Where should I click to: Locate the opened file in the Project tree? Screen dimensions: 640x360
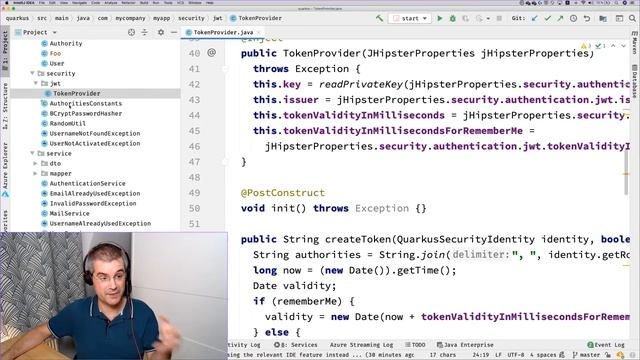[x=131, y=32]
